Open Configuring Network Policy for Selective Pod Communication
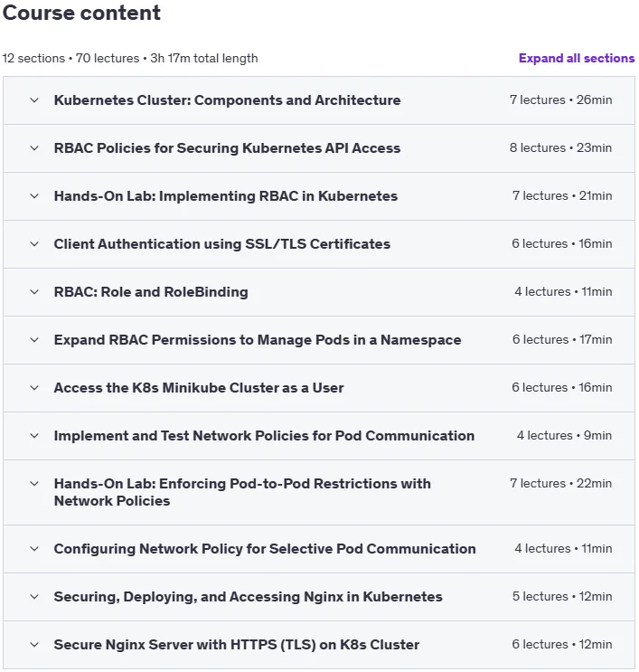Viewport: 639px width, 672px height. [265, 549]
